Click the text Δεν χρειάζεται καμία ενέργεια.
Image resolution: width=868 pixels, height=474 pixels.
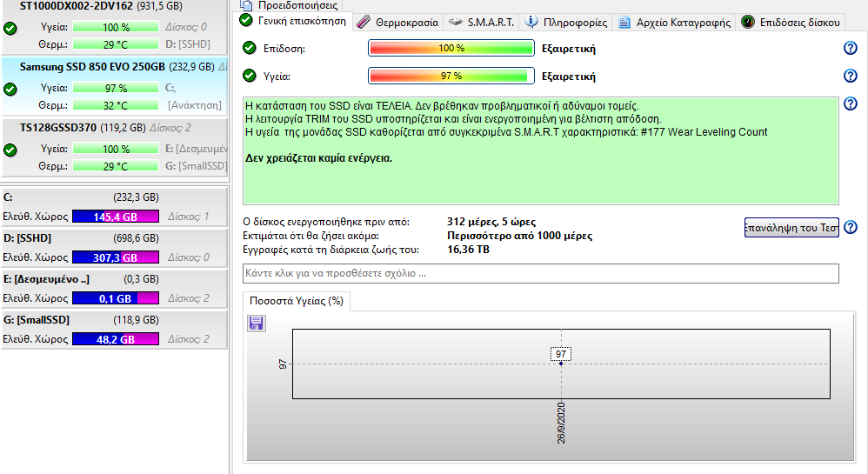(x=319, y=158)
